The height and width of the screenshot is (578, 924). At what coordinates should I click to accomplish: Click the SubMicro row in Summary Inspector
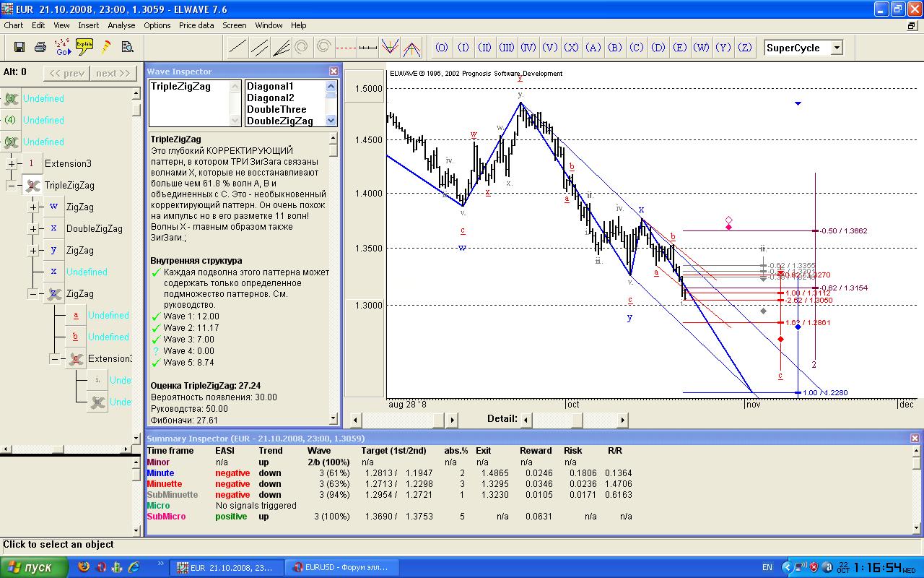(390, 517)
